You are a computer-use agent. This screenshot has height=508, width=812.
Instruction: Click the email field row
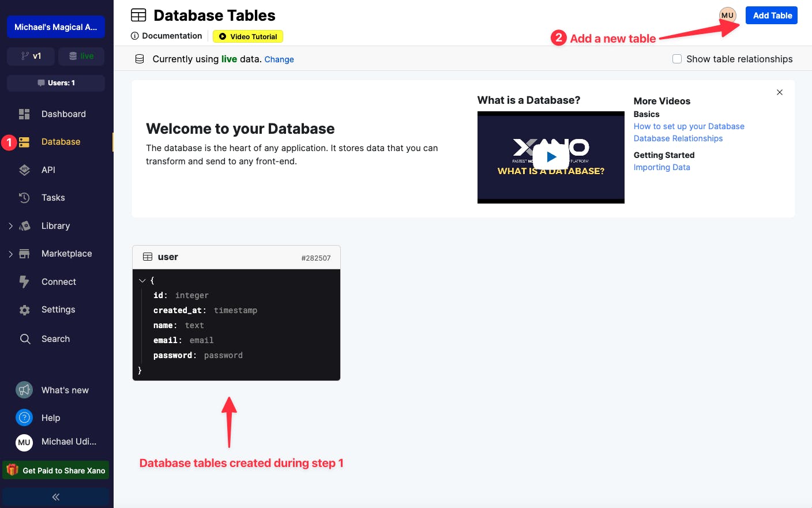coord(183,340)
